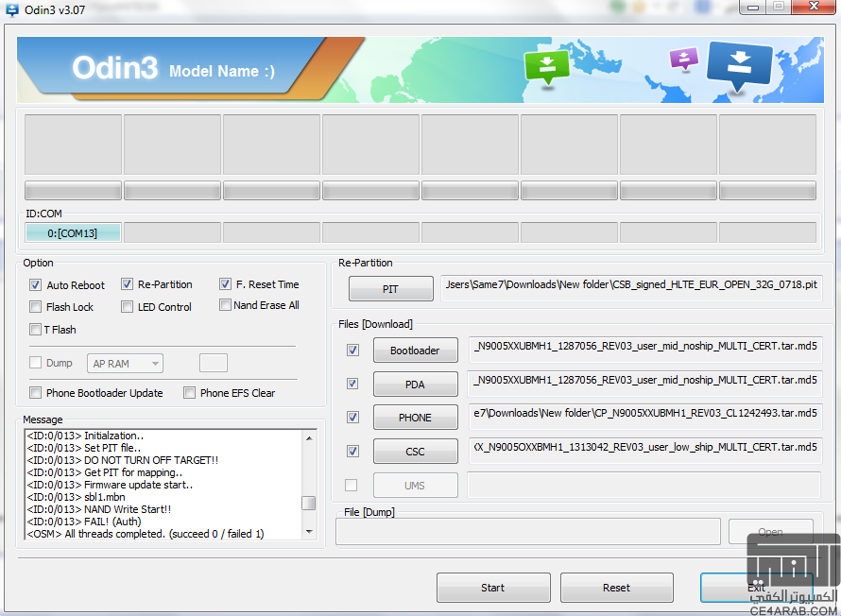Click the 'Initialzation..' log line
841x616 pixels.
[x=85, y=436]
